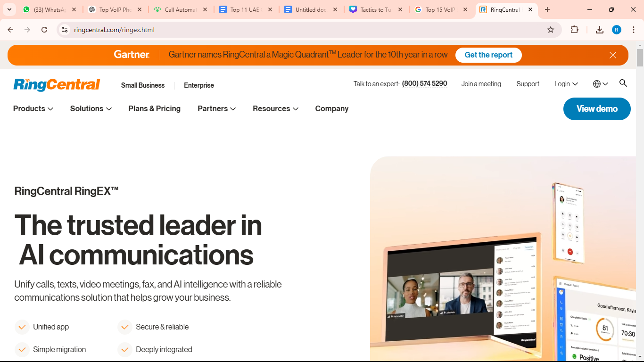Open a new tab with the plus icon
Image resolution: width=644 pixels, height=362 pixels.
(x=547, y=9)
